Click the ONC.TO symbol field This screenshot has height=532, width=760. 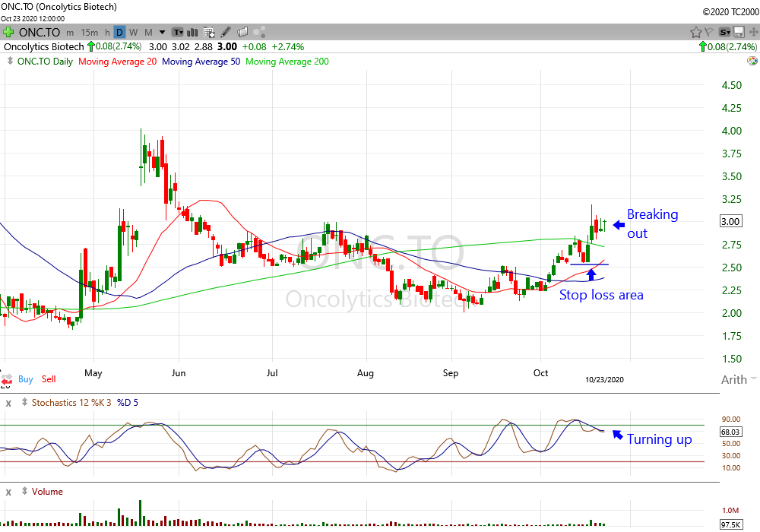pos(40,33)
